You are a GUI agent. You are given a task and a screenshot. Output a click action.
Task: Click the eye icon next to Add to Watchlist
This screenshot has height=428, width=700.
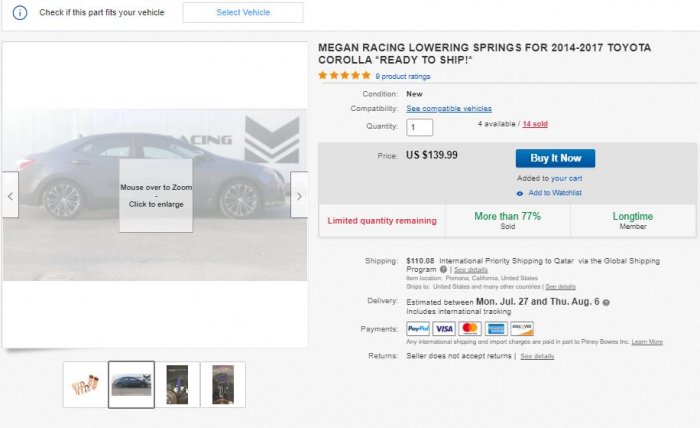tap(520, 193)
